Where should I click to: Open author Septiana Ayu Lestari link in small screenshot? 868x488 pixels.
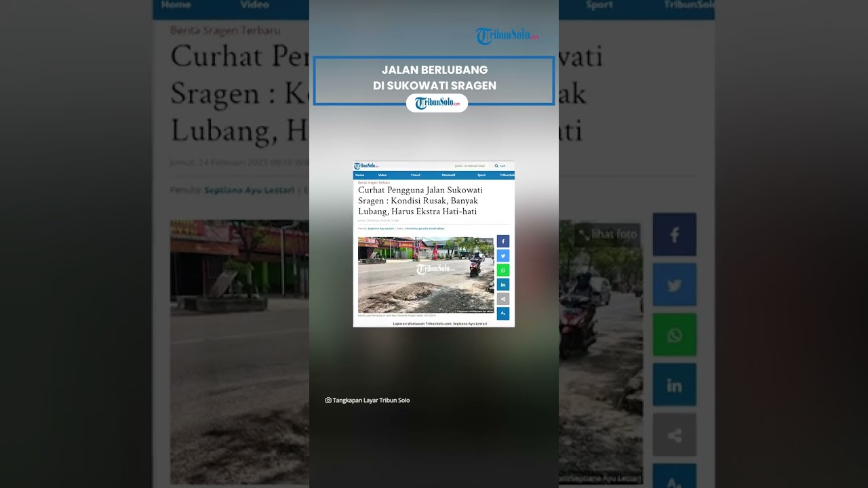381,228
